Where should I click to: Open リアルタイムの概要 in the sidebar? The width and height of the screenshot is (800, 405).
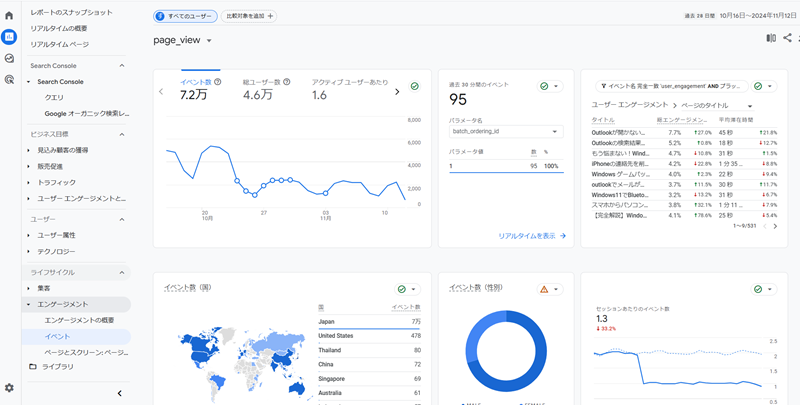66,28
